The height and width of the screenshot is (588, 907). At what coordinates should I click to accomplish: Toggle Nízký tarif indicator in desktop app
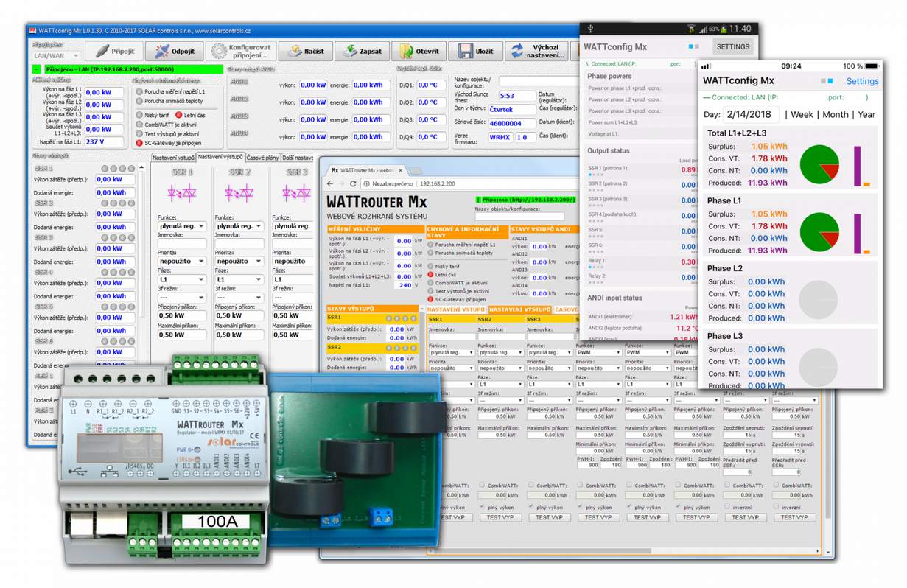[139, 115]
